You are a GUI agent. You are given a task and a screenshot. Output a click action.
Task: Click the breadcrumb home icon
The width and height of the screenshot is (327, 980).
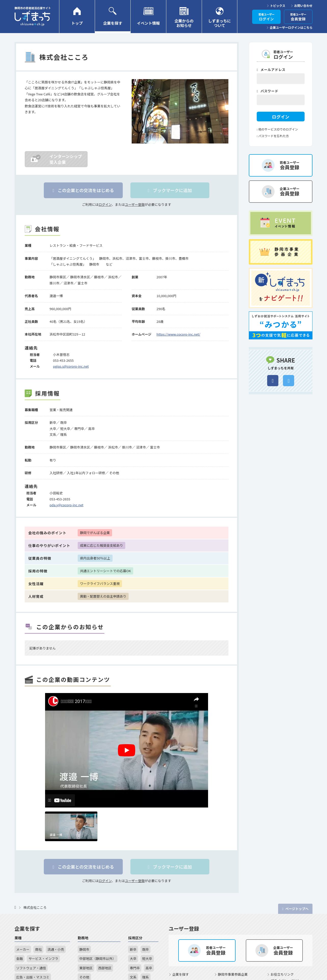pos(15,907)
